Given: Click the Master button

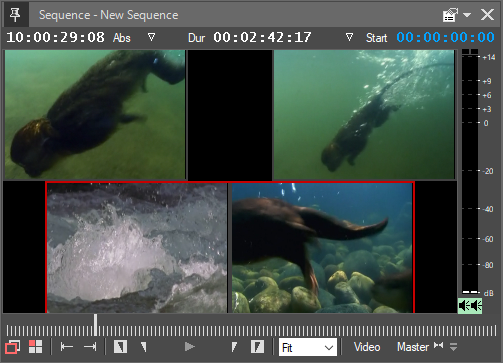Looking at the screenshot, I should point(413,347).
